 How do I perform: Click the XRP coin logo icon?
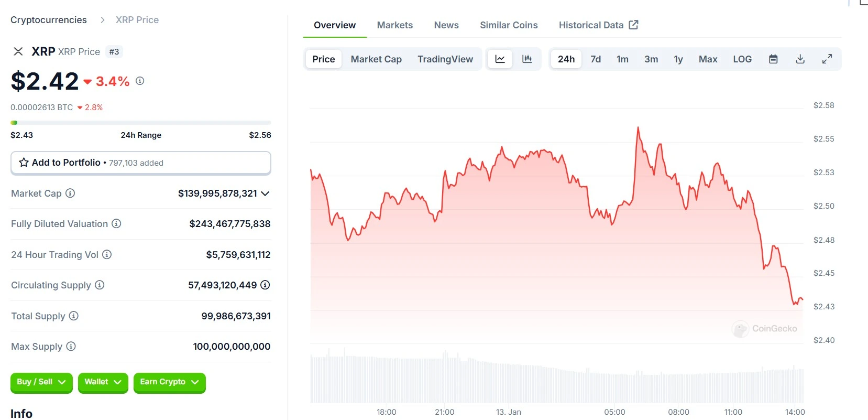click(18, 51)
